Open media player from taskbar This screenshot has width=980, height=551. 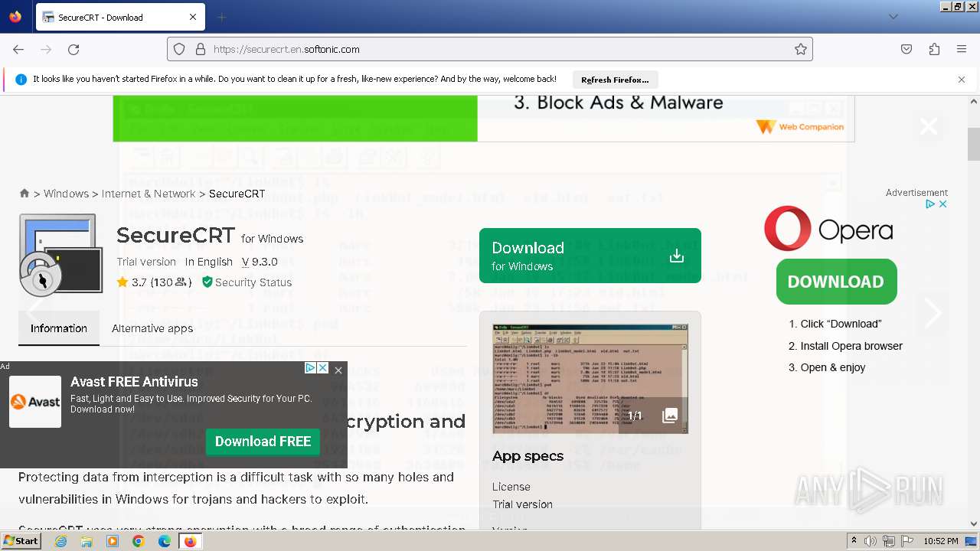point(113,541)
